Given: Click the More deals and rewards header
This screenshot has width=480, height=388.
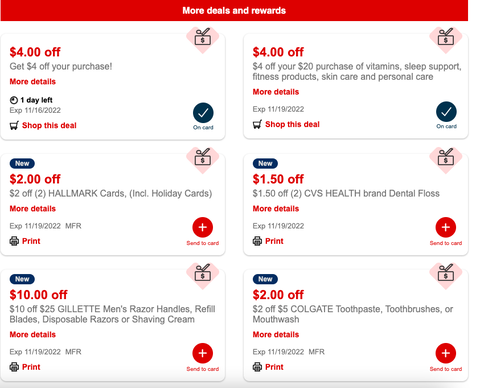Looking at the screenshot, I should [x=234, y=10].
